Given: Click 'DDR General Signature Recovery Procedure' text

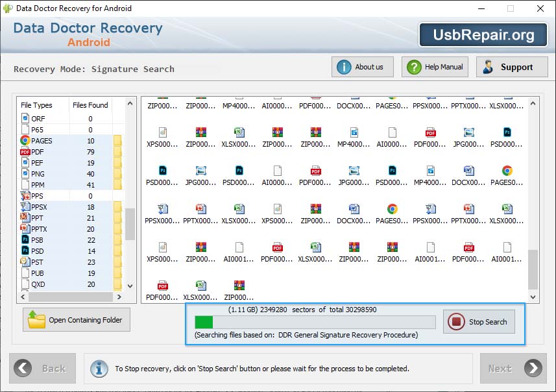Looking at the screenshot, I should coord(348,334).
